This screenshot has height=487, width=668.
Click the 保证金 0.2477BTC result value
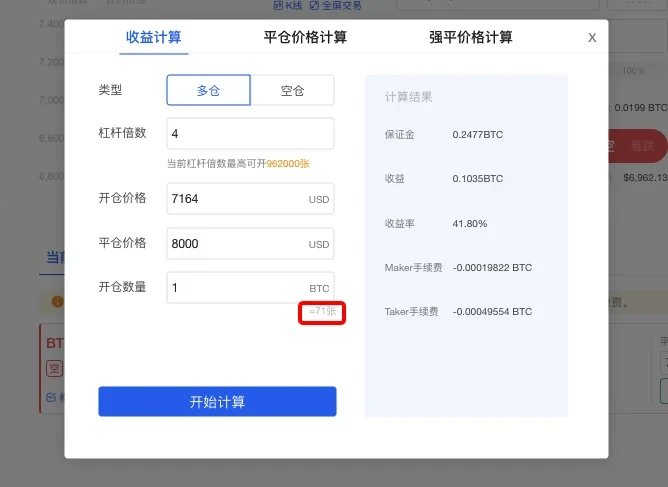pos(477,134)
